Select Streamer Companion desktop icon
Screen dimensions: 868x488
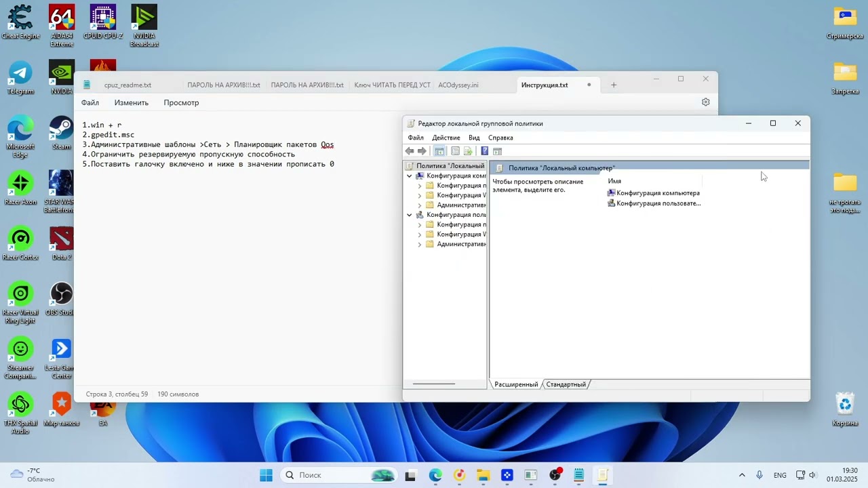coord(20,359)
